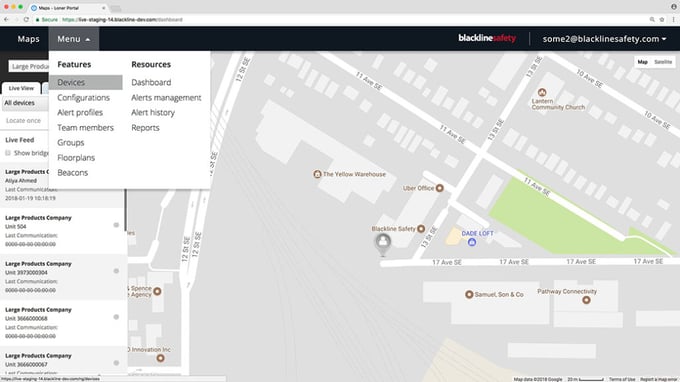Click The Yellow Warehouse map marker

coord(317,174)
